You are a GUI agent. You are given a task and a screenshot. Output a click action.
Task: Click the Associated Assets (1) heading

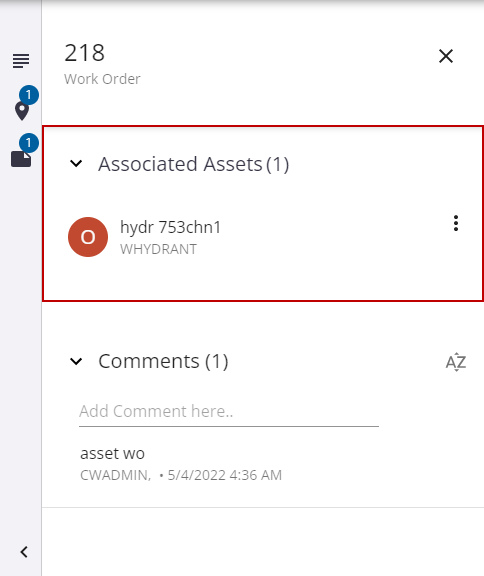pos(194,164)
